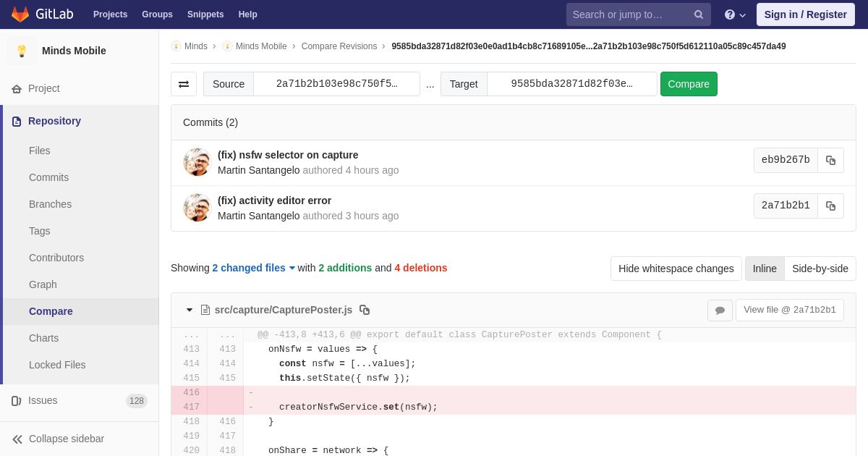This screenshot has height=456, width=868.
Task: Click the Source revision input field
Action: 336,84
